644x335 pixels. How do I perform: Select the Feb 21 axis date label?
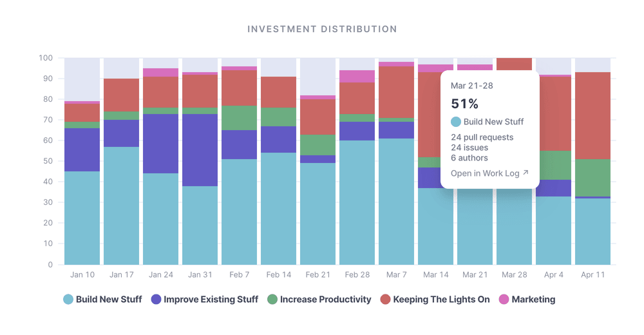(317, 274)
